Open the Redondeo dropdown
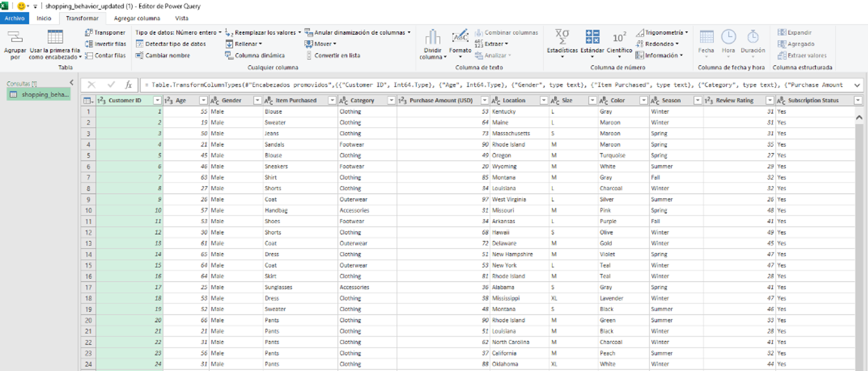The image size is (868, 371). (658, 44)
